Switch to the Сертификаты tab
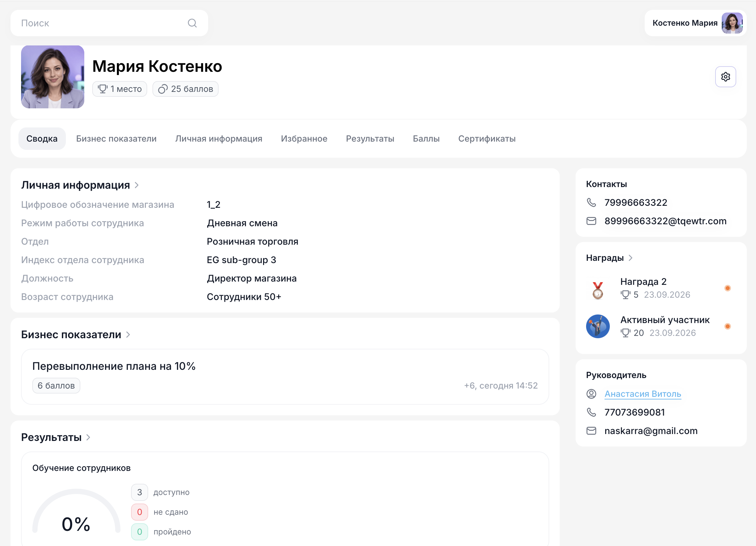This screenshot has width=756, height=546. 487,139
